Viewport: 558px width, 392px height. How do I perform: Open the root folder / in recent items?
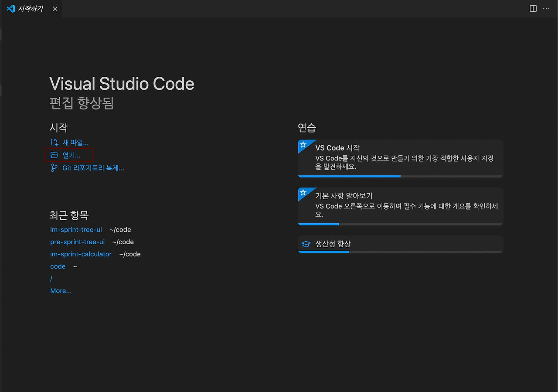coord(51,279)
